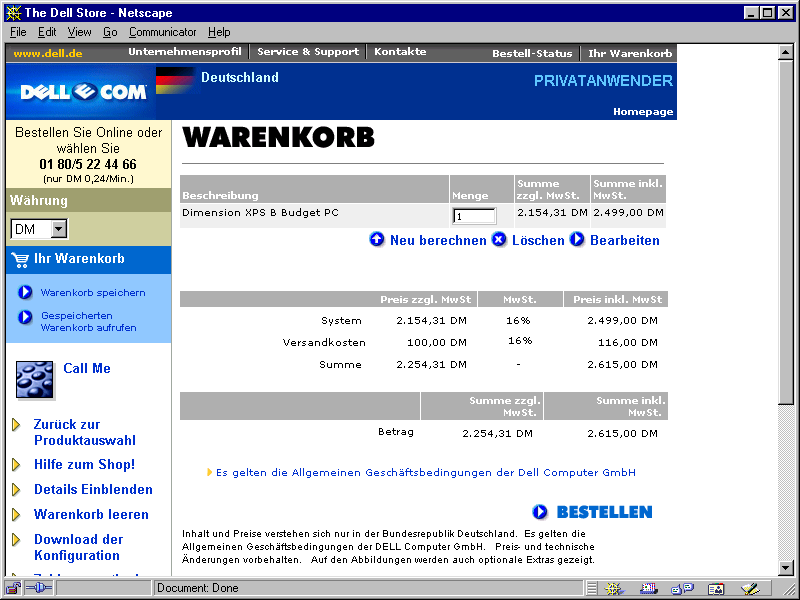Click the German flag icon

click(x=174, y=81)
